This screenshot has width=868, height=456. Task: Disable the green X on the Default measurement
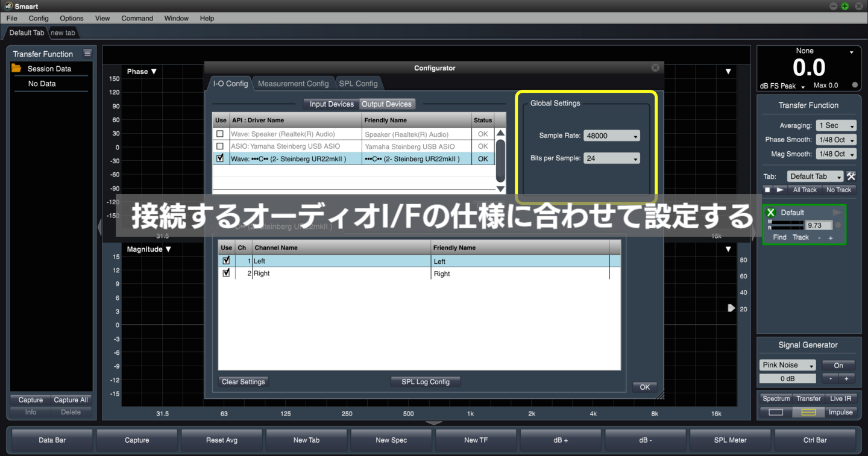click(x=771, y=212)
